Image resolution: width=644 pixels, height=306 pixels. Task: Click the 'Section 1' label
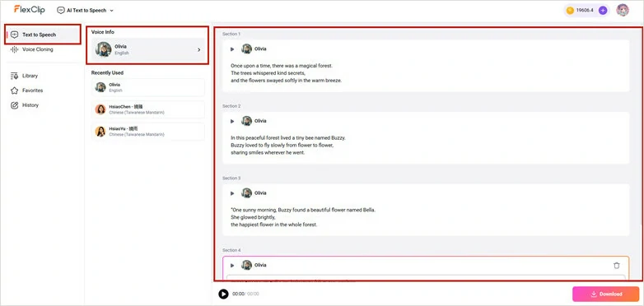(x=231, y=34)
